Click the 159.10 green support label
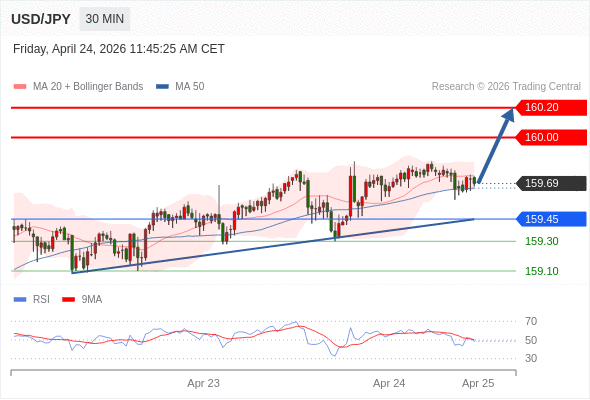The image size is (590, 400). pos(541,271)
